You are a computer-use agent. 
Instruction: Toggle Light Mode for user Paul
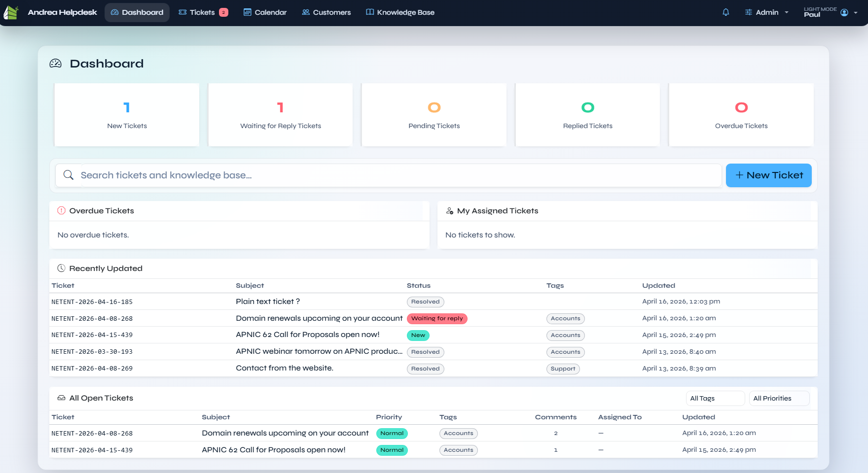(820, 12)
